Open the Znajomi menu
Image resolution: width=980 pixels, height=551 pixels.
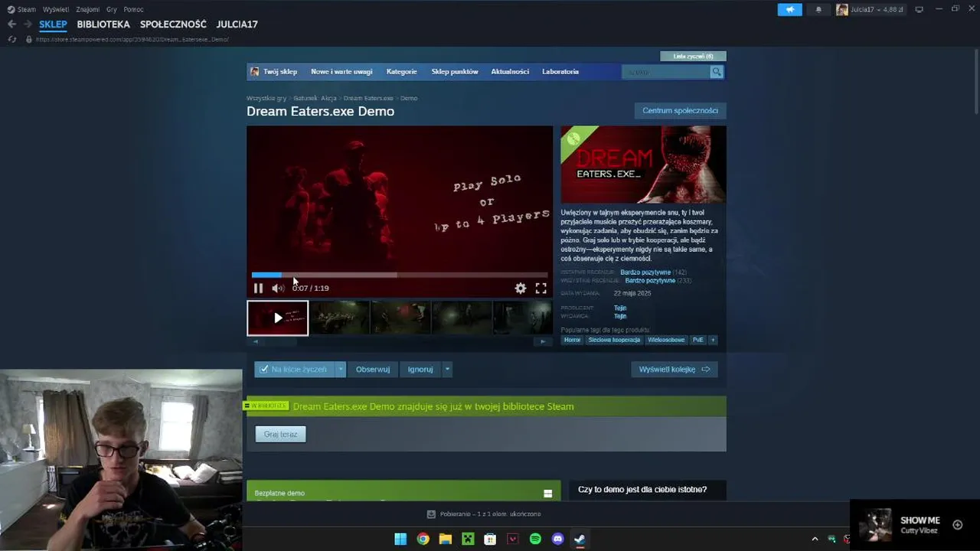tap(87, 9)
